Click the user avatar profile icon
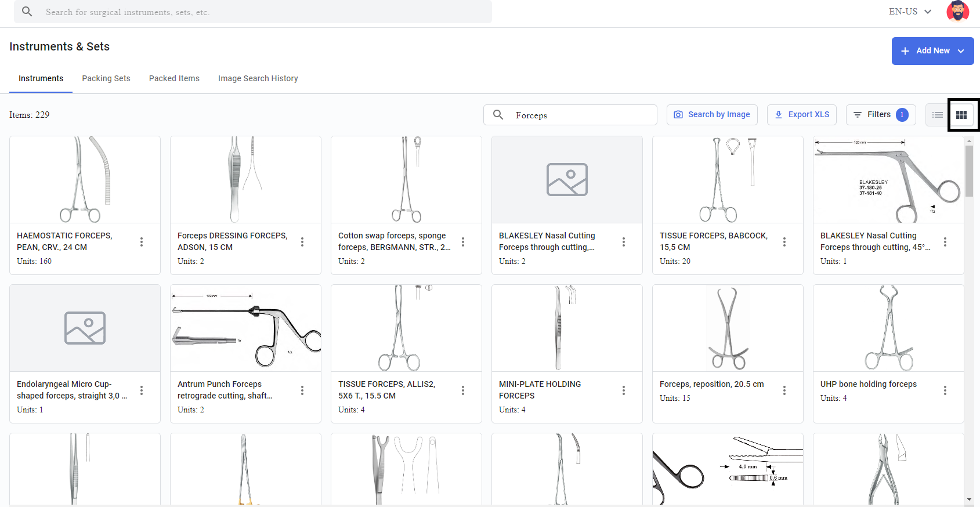The width and height of the screenshot is (980, 507). click(x=957, y=12)
